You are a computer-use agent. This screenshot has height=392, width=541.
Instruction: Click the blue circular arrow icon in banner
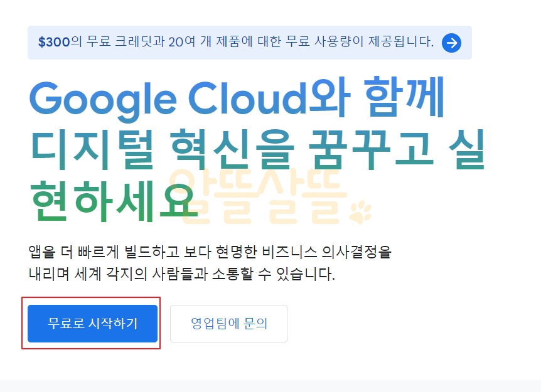(452, 43)
